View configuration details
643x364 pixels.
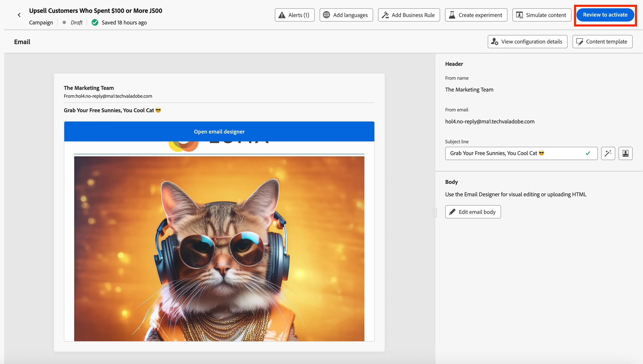[527, 41]
